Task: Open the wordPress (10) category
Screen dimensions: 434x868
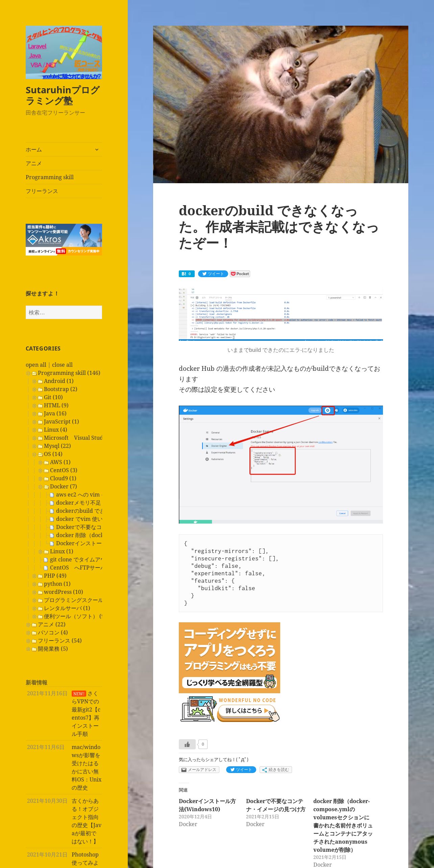Action: (x=63, y=592)
